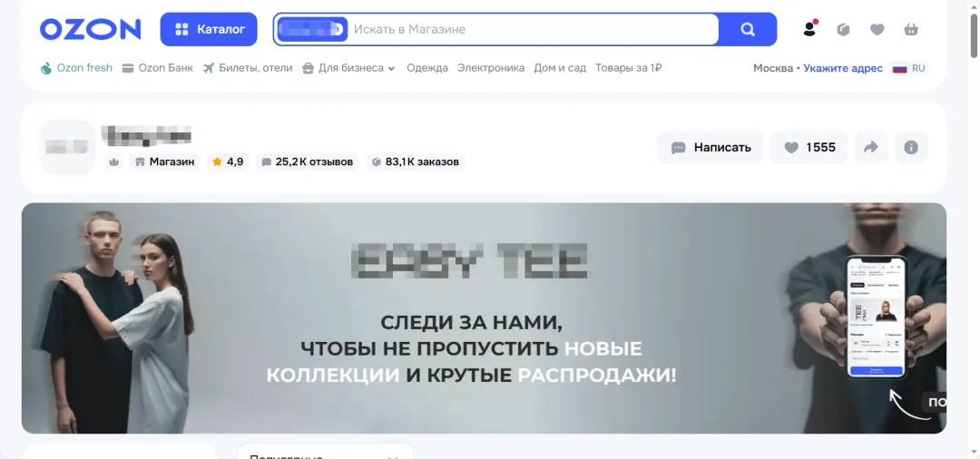This screenshot has width=980, height=459.
Task: Click the 4,9 star rating badge
Action: tap(228, 161)
